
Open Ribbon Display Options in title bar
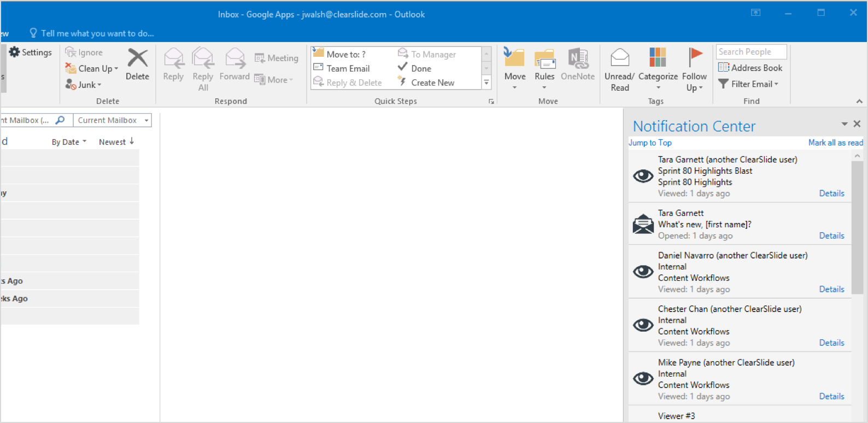[x=756, y=13]
